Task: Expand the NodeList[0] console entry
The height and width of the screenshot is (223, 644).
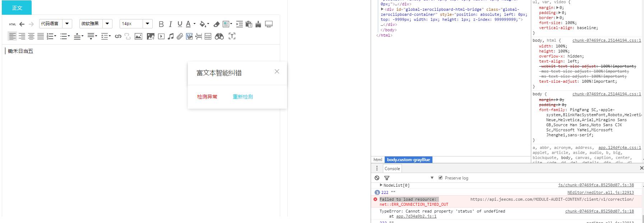Action: pos(381,185)
